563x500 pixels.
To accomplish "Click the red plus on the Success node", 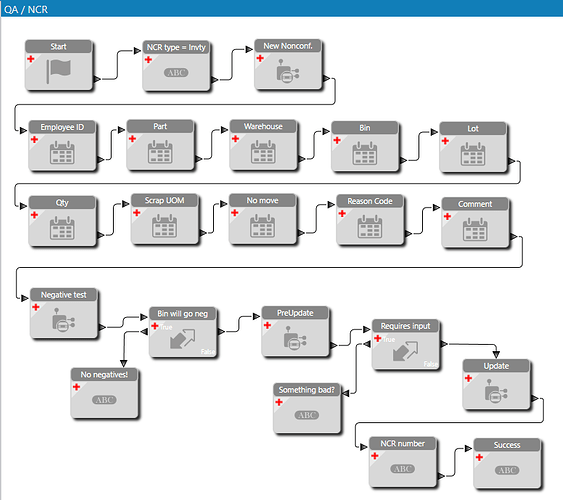I will click(x=479, y=457).
